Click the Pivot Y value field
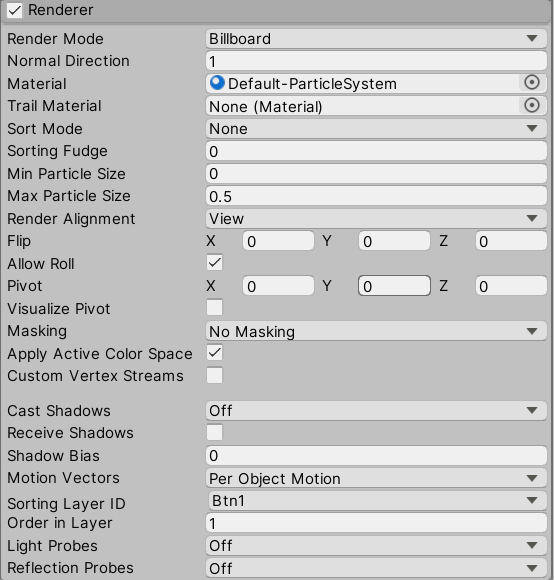This screenshot has height=580, width=554. (x=394, y=286)
